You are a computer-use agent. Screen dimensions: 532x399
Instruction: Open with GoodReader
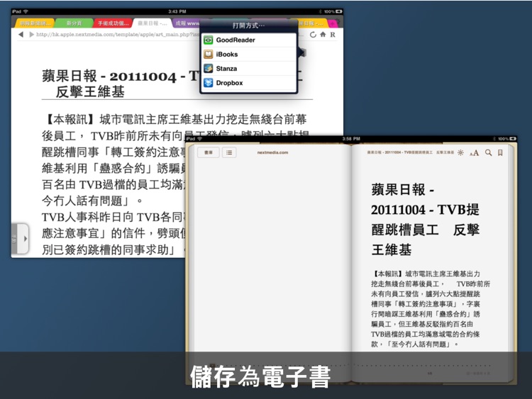click(249, 40)
